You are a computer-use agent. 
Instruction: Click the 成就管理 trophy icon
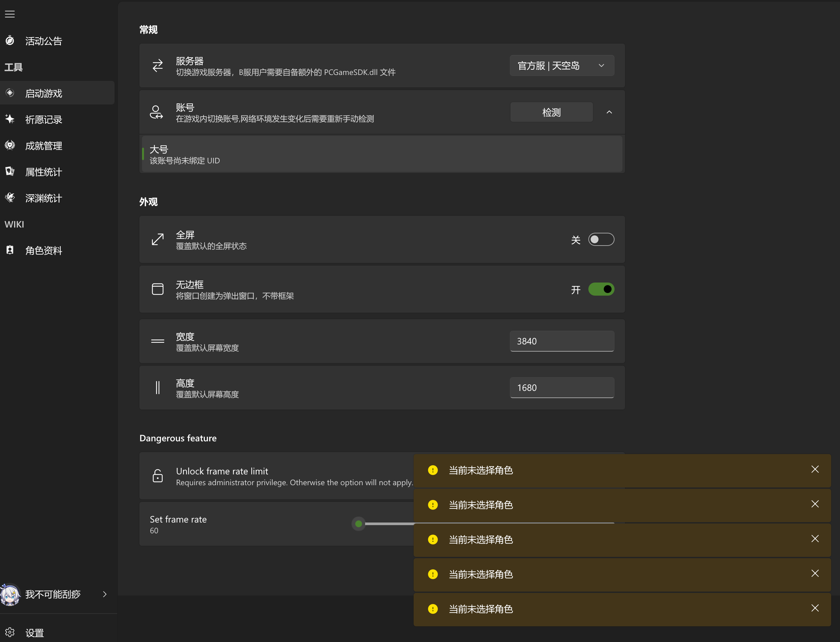(10, 145)
